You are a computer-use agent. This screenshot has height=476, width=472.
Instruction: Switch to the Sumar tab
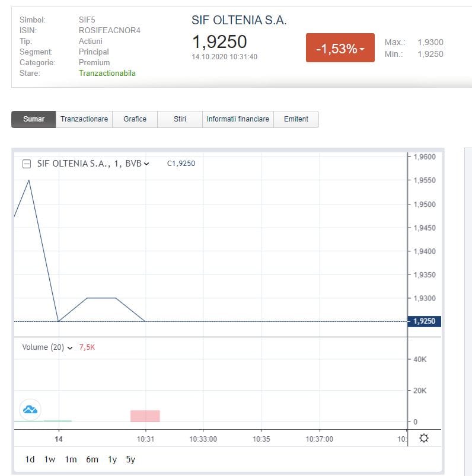(34, 119)
